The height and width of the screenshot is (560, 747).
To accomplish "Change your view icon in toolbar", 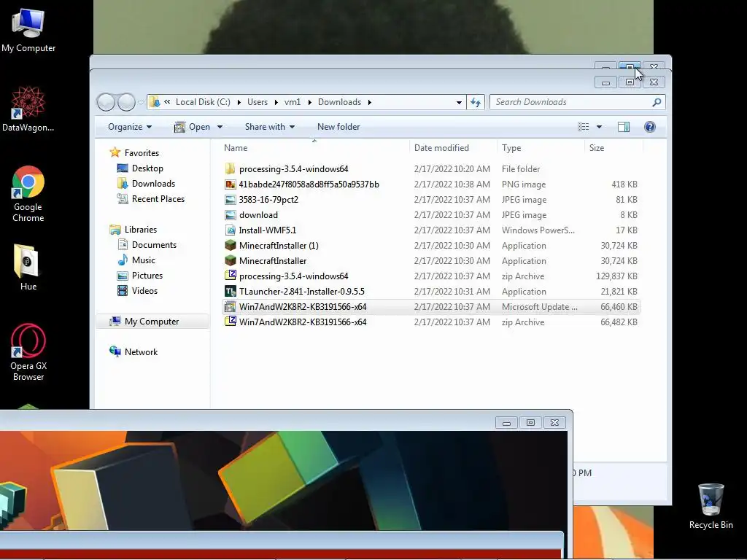I will pos(583,127).
